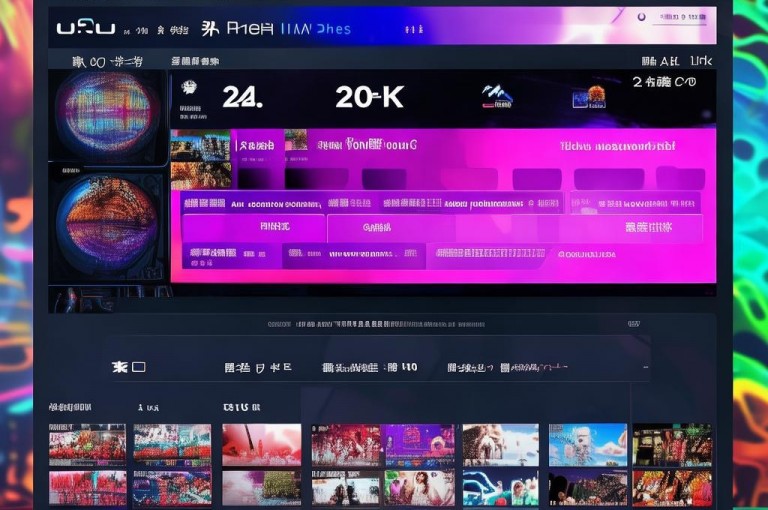
Task: Open the thumbnail of blue sky with clouds
Action: 588,445
